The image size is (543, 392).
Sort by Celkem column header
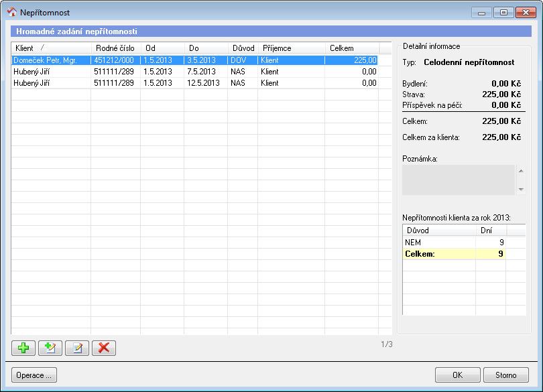[x=352, y=48]
